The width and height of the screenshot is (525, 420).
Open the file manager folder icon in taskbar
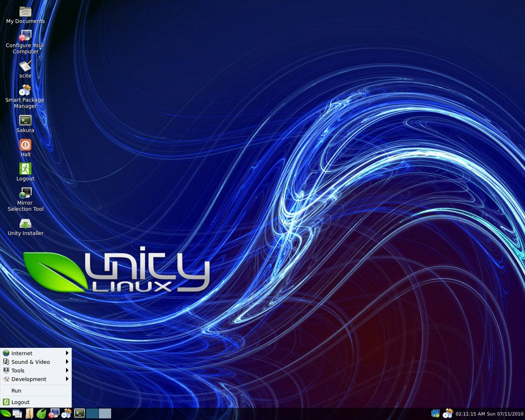[x=29, y=413]
